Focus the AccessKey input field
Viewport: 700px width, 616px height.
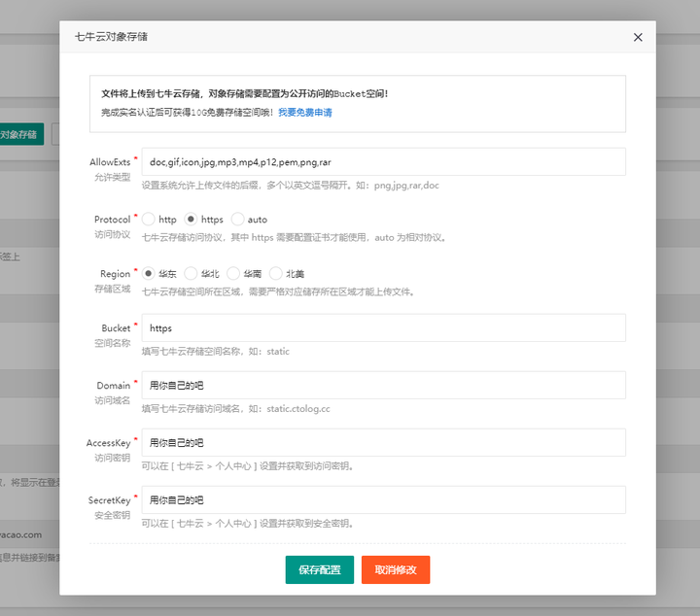383,442
